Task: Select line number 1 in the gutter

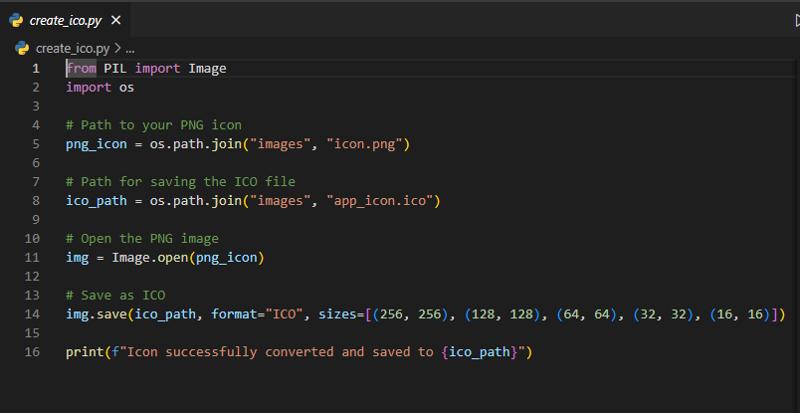Action: [35, 68]
